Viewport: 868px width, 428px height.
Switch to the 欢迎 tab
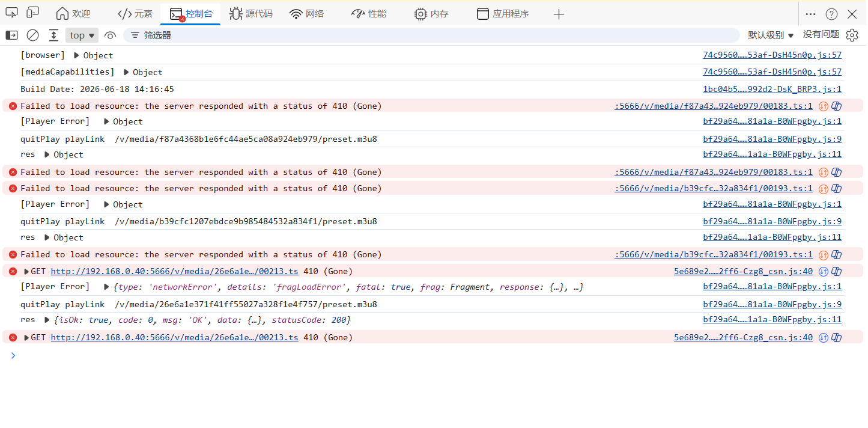(x=73, y=14)
